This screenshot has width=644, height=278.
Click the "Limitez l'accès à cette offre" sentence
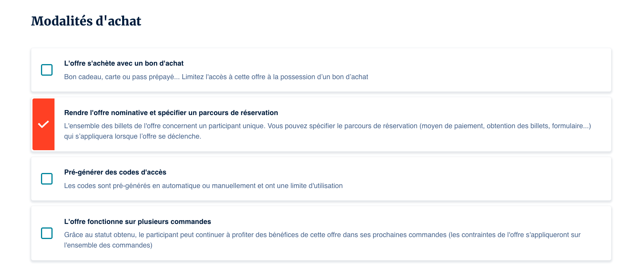[x=274, y=77]
